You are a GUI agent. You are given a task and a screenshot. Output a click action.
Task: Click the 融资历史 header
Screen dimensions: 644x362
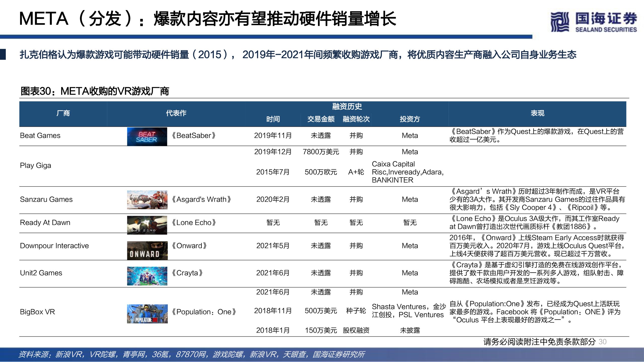click(347, 107)
